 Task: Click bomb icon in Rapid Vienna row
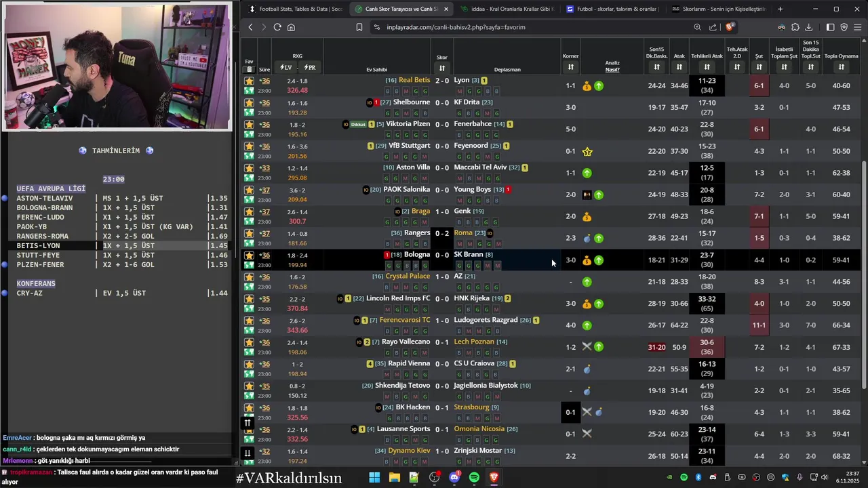587,369
